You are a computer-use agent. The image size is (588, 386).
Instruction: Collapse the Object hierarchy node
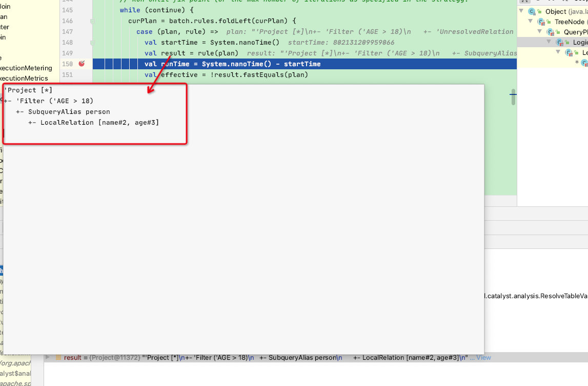coord(521,11)
